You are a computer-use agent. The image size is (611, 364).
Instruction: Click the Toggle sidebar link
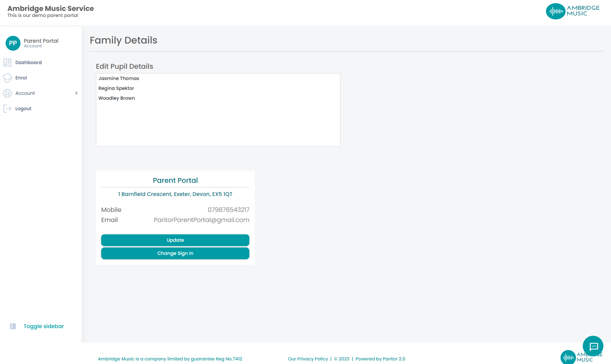click(x=44, y=326)
